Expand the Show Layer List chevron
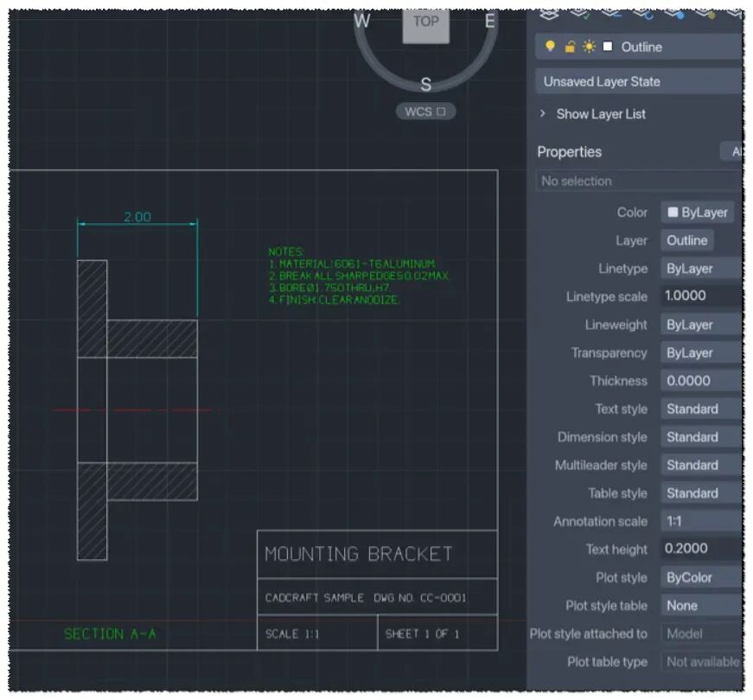The image size is (753, 700). (x=543, y=113)
